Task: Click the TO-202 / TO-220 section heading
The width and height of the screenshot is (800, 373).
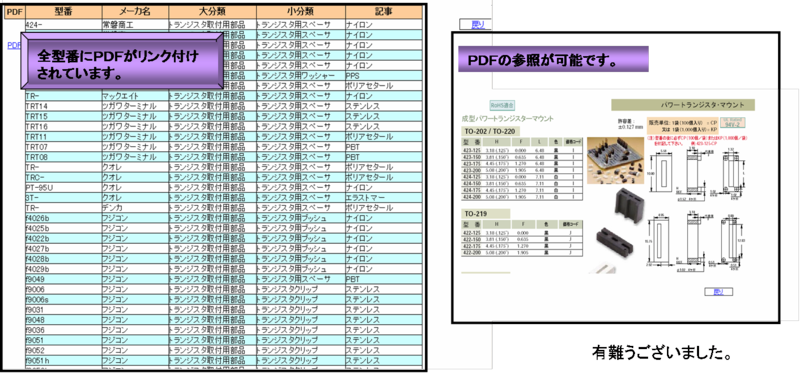Action: (x=490, y=131)
